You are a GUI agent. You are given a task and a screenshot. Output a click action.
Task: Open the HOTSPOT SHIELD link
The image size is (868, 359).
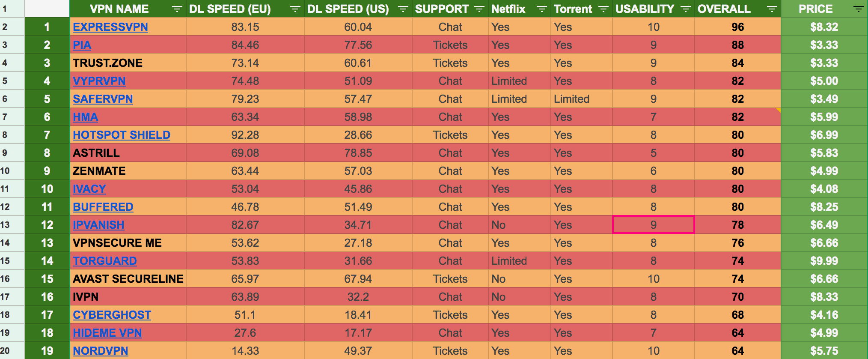[122, 135]
